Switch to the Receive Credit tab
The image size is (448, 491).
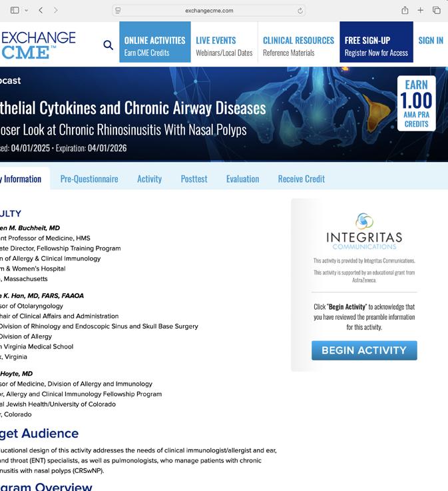pos(302,179)
